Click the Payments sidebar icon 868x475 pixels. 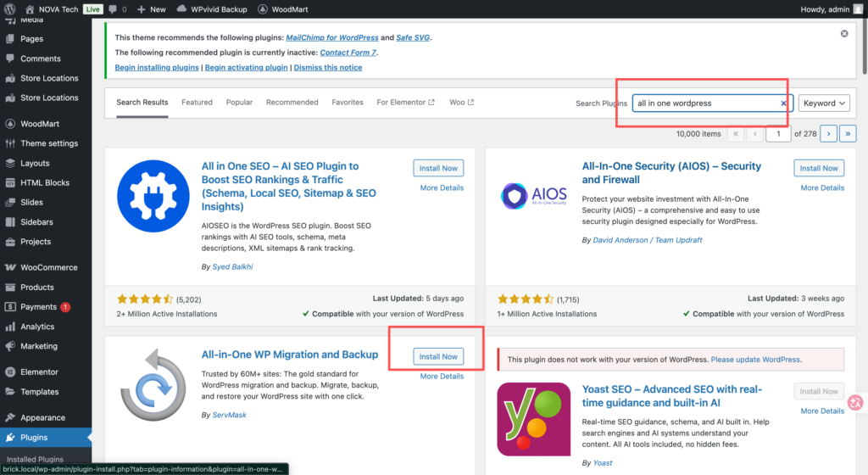pyautogui.click(x=10, y=307)
